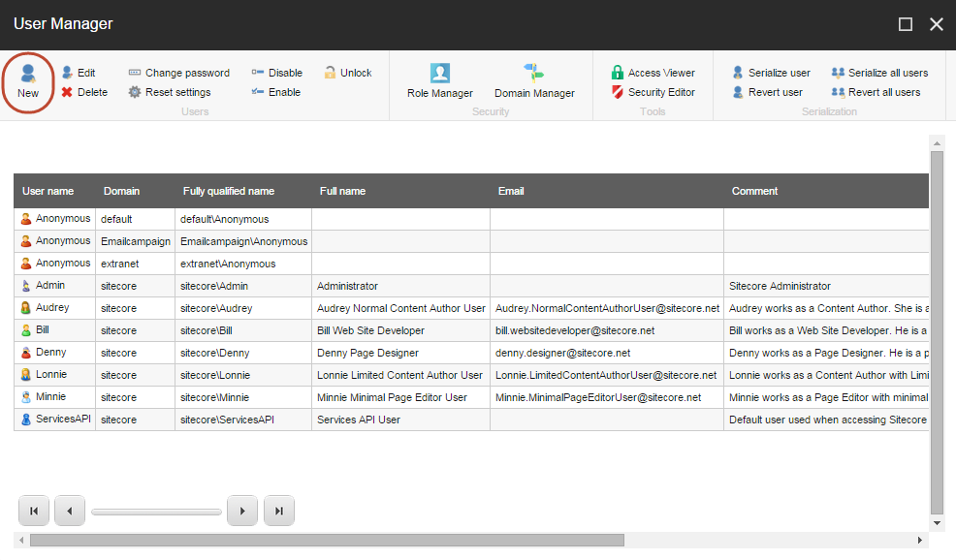Jump to the last page of users
Screen dimensions: 956x560
click(278, 510)
